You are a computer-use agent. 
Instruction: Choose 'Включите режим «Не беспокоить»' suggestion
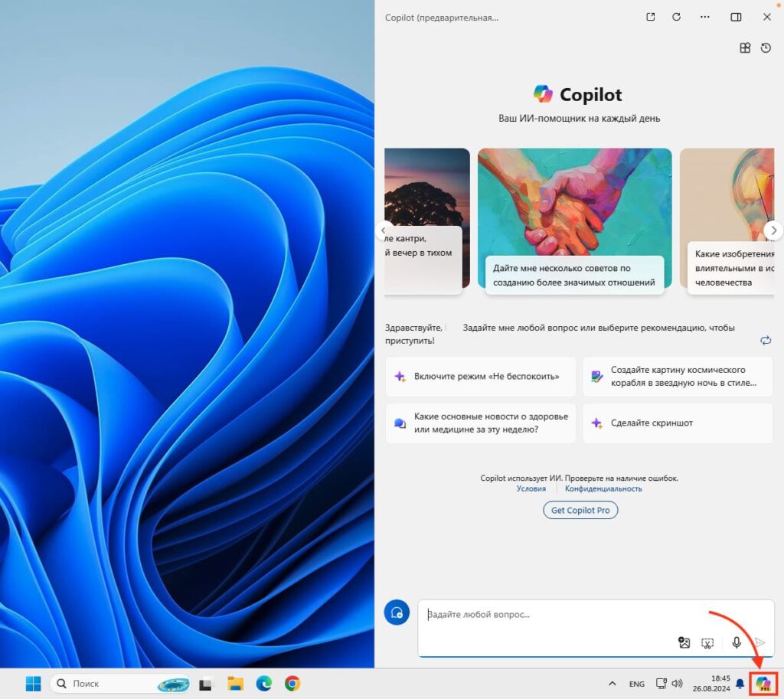481,377
